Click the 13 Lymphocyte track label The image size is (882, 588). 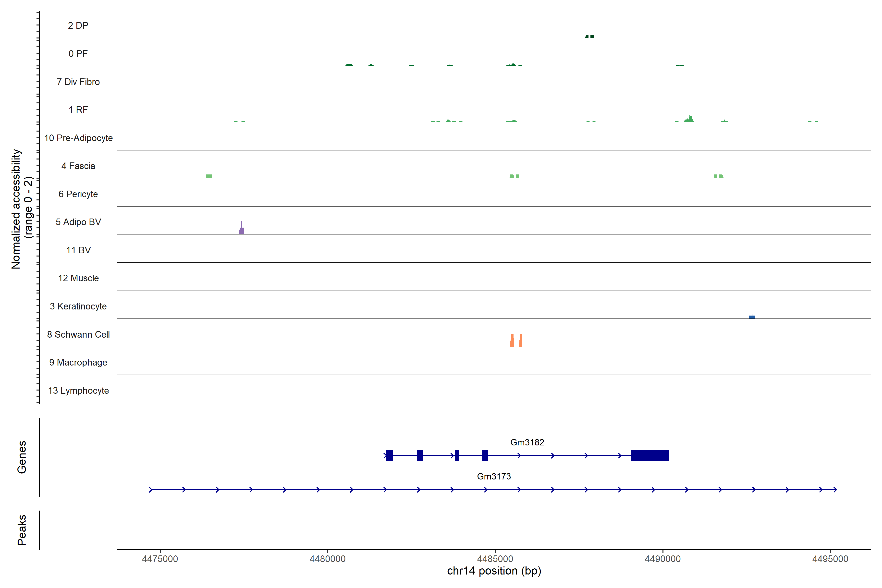click(x=78, y=390)
